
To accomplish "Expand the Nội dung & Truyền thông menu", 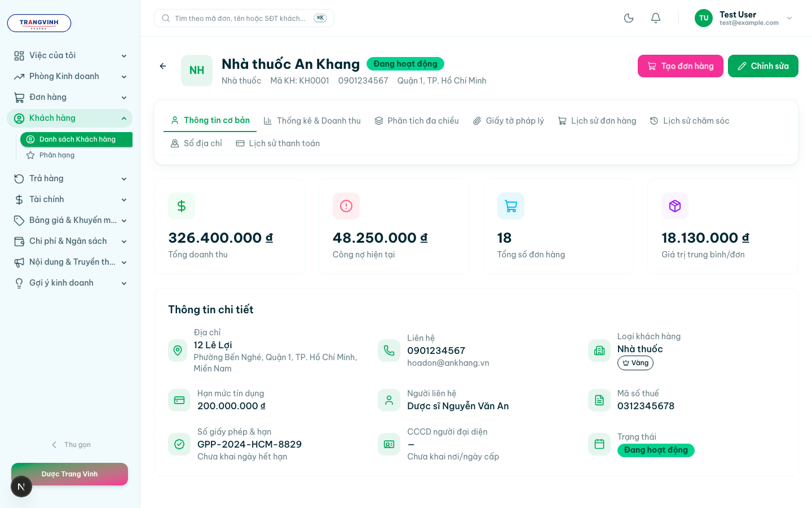I will tap(70, 262).
